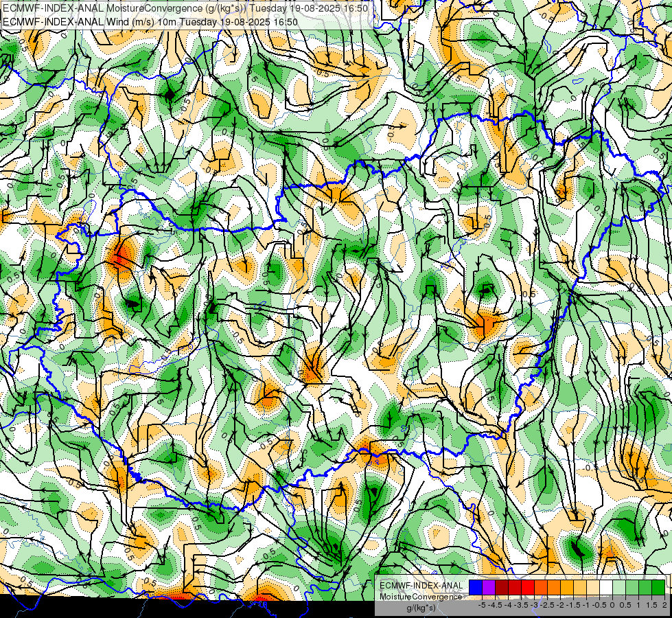Click the legend's 'ECMWF-INDEX-ANAL' label
This screenshot has height=618, width=672.
point(421,586)
